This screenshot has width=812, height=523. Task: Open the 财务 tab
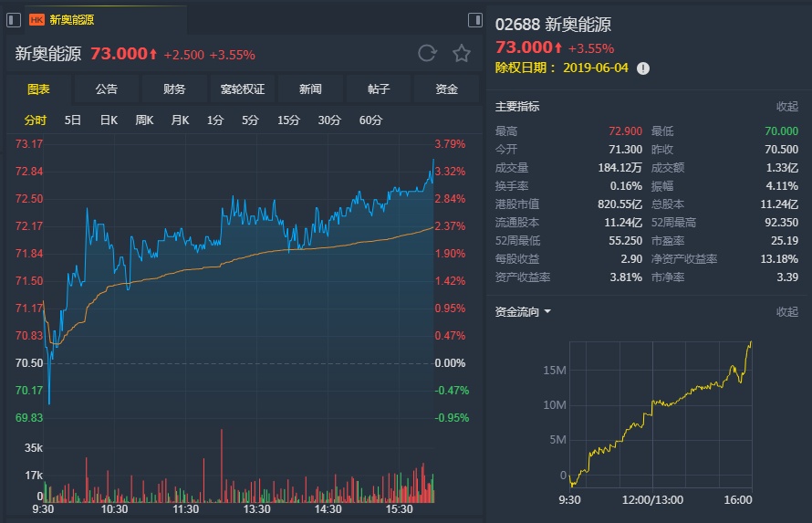pyautogui.click(x=174, y=89)
